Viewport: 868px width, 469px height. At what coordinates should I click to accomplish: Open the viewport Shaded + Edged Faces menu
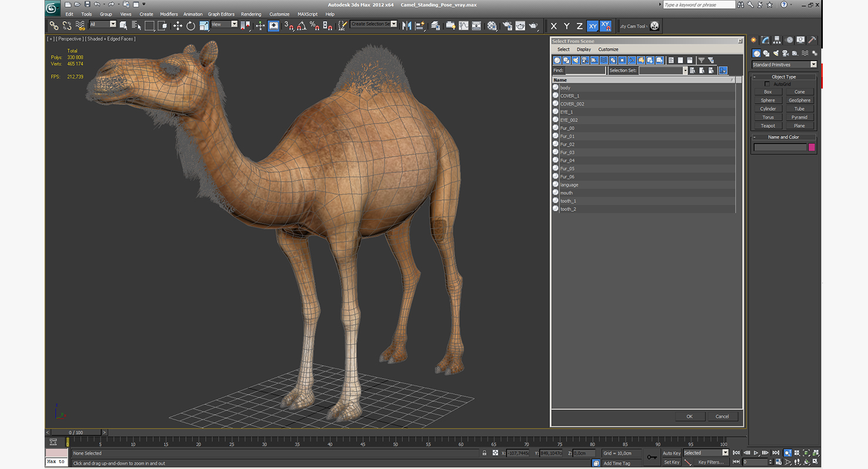coord(111,39)
